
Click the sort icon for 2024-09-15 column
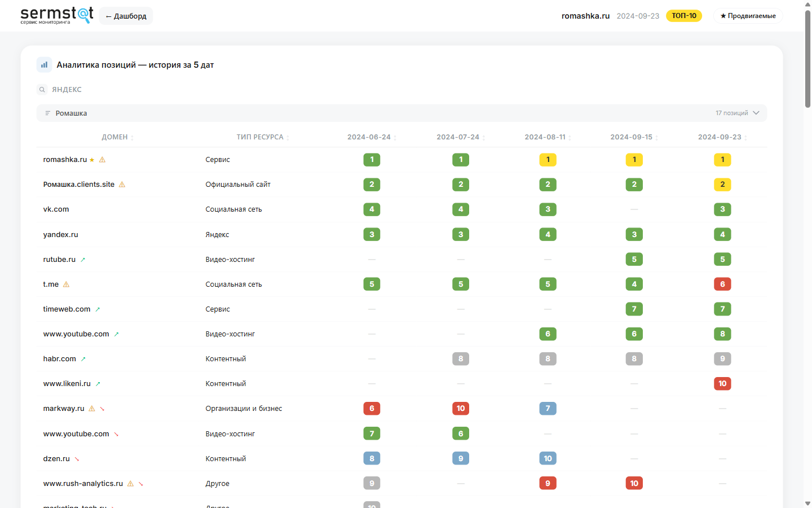656,138
